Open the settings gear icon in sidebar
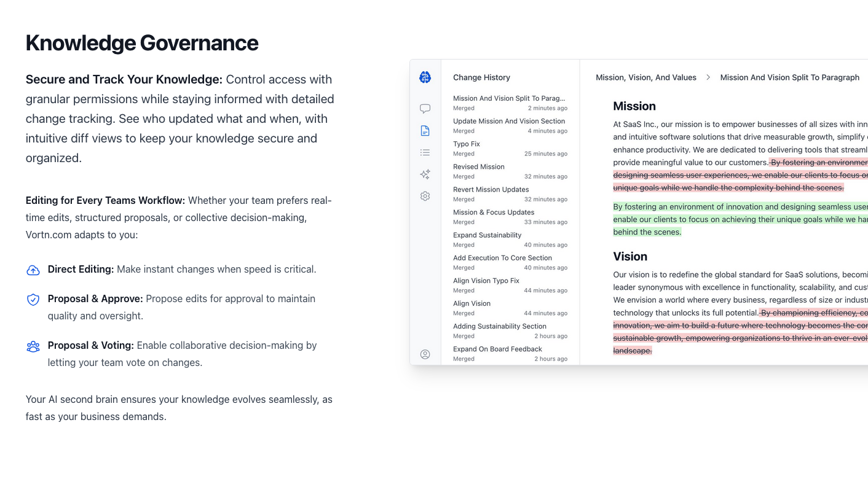This screenshot has width=868, height=479. click(425, 197)
